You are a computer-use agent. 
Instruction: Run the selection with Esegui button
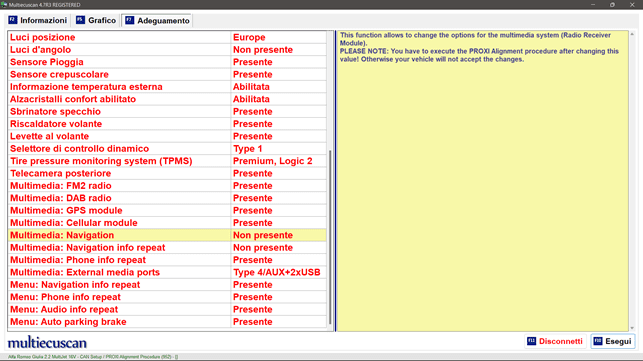click(x=613, y=341)
